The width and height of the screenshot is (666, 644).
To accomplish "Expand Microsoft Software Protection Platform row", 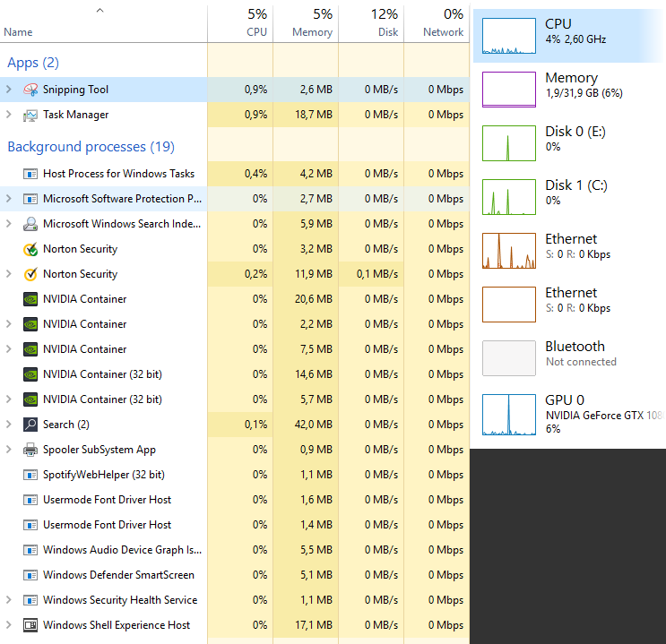I will [x=9, y=198].
